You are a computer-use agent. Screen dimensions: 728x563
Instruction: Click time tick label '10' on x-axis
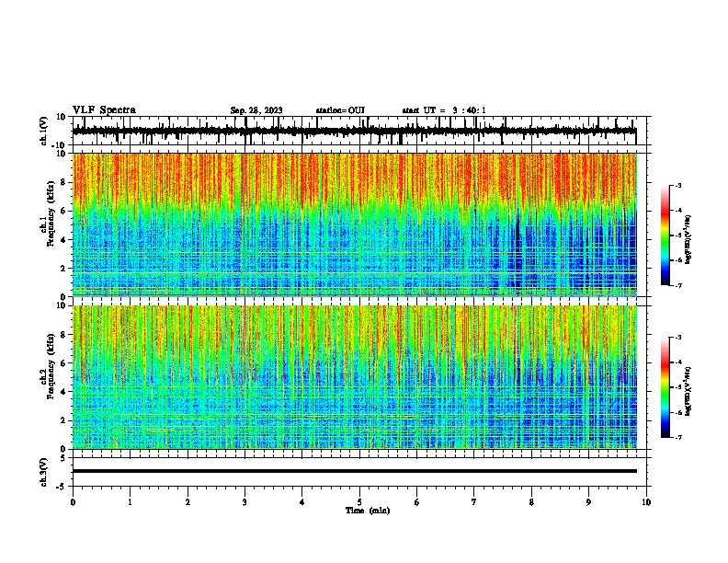point(646,502)
